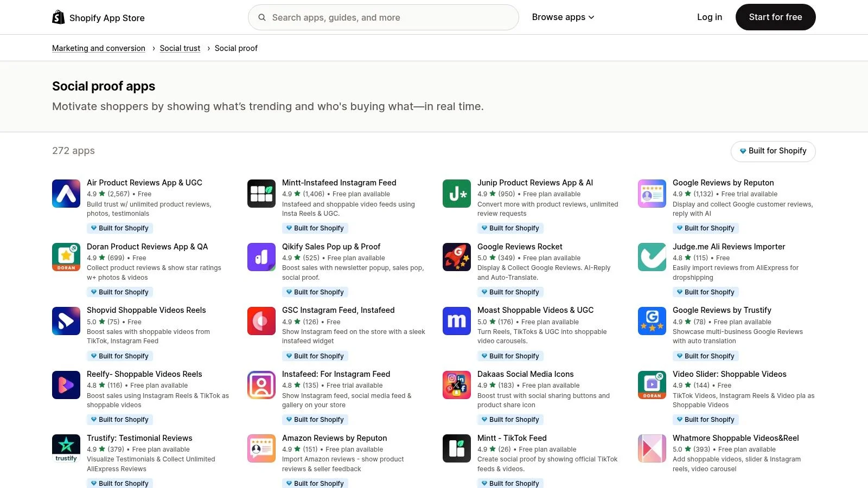Viewport: 868px width, 488px height.
Task: Toggle the Built for Shopify filter
Action: (773, 151)
